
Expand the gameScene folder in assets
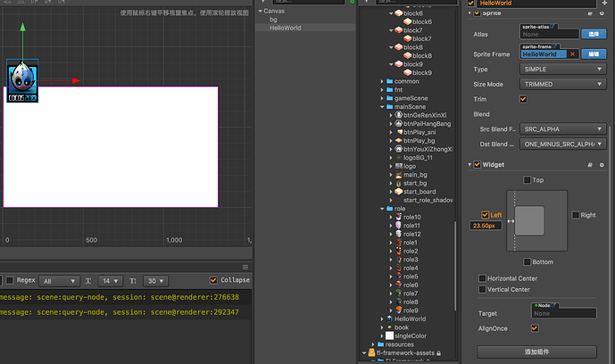click(383, 98)
